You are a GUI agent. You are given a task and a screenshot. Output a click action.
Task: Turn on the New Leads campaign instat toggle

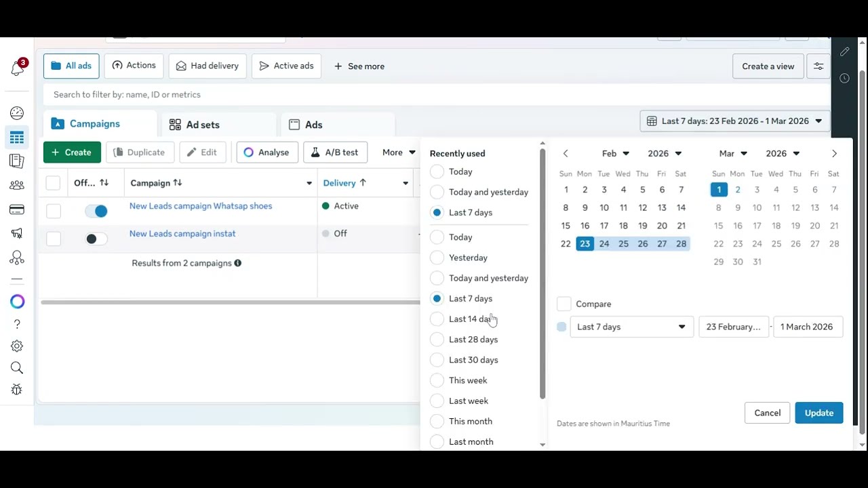96,239
